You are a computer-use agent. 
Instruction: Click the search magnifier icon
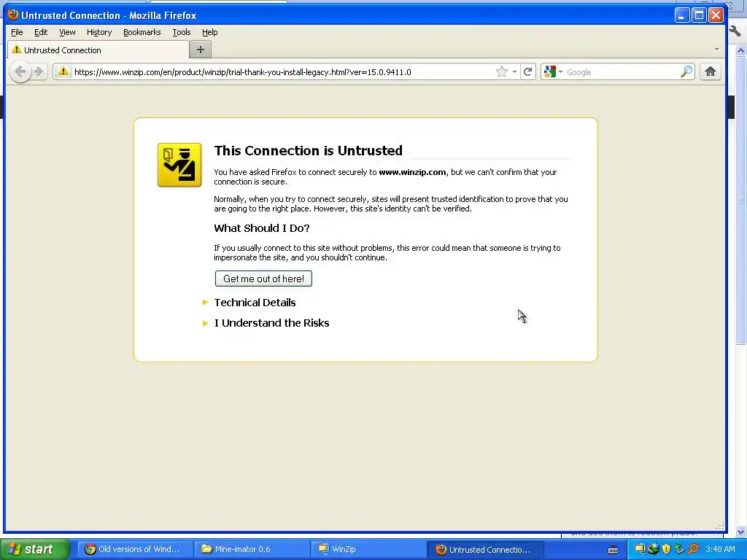coord(686,72)
